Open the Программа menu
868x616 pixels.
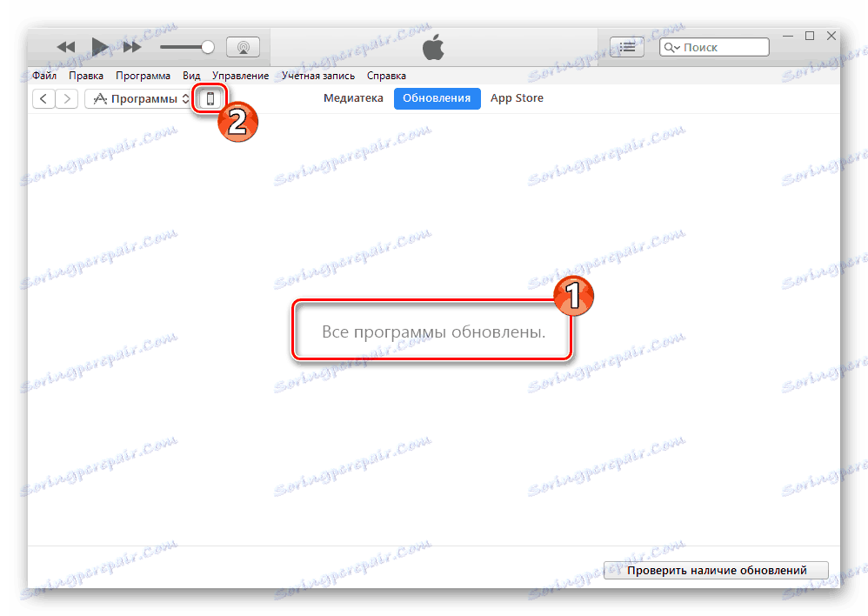[x=143, y=76]
